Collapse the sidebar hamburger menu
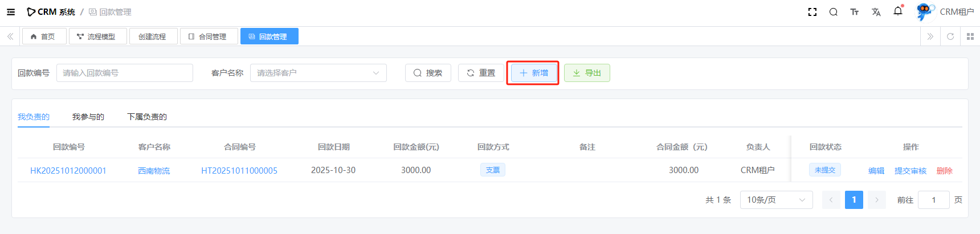The image size is (980, 234). 11,12
